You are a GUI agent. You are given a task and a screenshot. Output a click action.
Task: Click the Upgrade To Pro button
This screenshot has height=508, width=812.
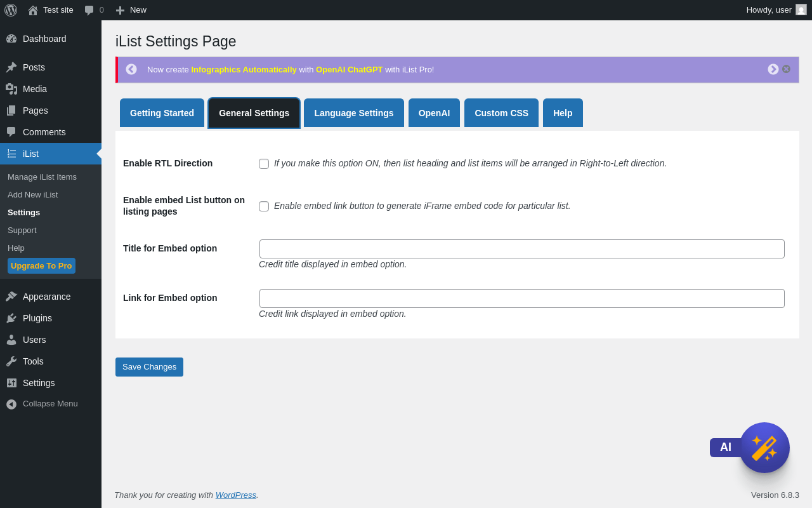point(41,266)
